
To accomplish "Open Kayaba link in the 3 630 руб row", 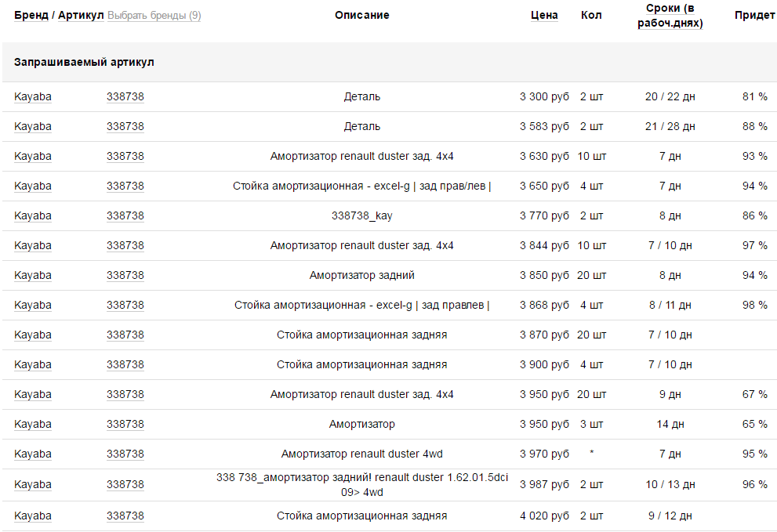I will coord(33,156).
